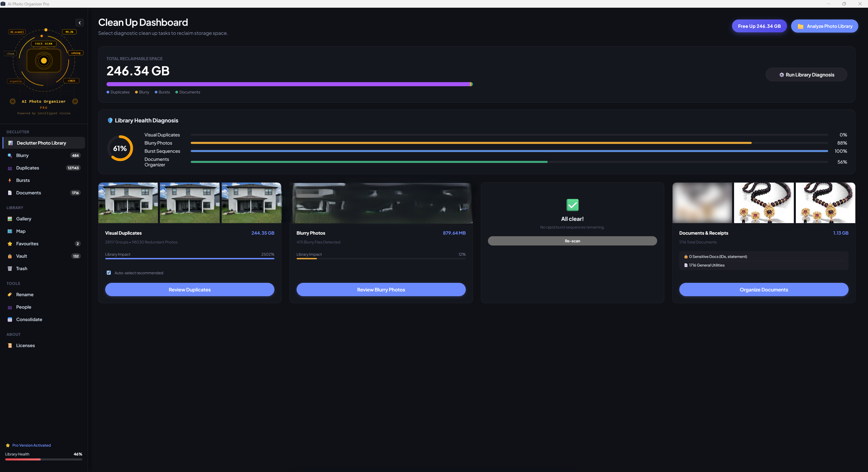Click the Licenses icon
Image resolution: width=868 pixels, height=472 pixels.
10,346
